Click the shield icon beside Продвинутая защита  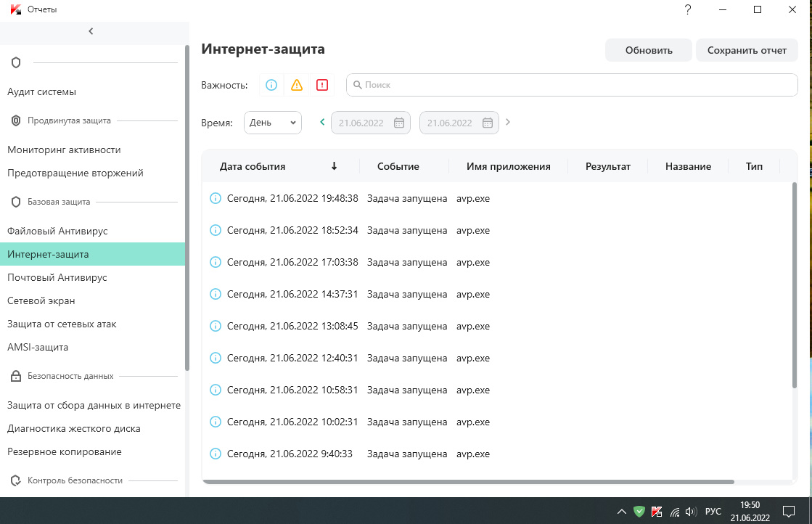[x=16, y=120]
